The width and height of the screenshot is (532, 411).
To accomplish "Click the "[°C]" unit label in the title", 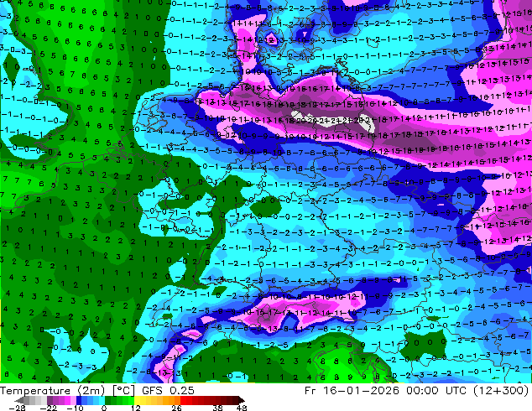I will coord(123,391).
